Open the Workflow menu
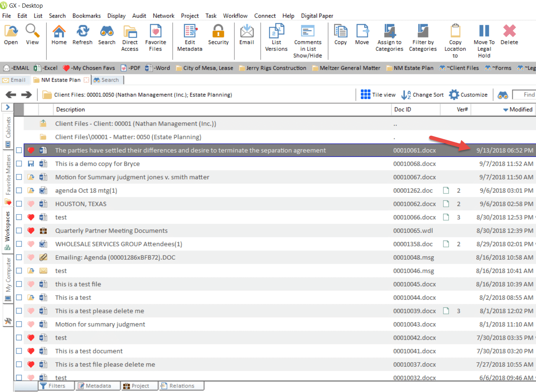This screenshot has height=392, width=536. pos(235,16)
